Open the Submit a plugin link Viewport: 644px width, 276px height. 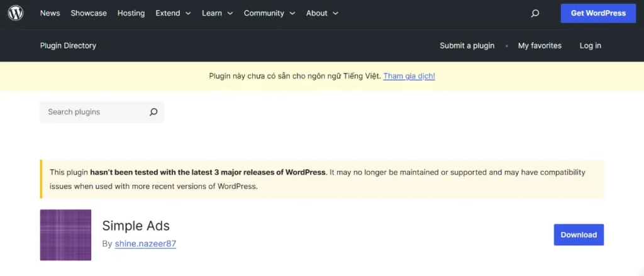coord(467,45)
